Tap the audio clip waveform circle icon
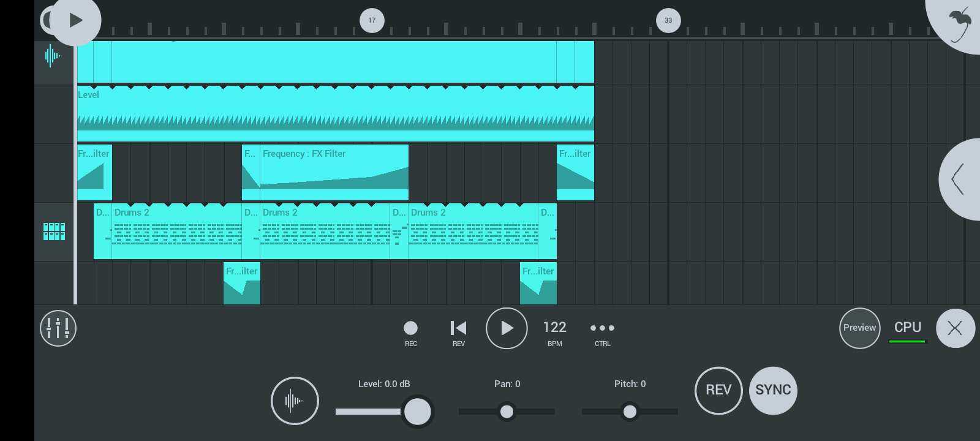Viewport: 980px width, 441px height. (x=295, y=401)
